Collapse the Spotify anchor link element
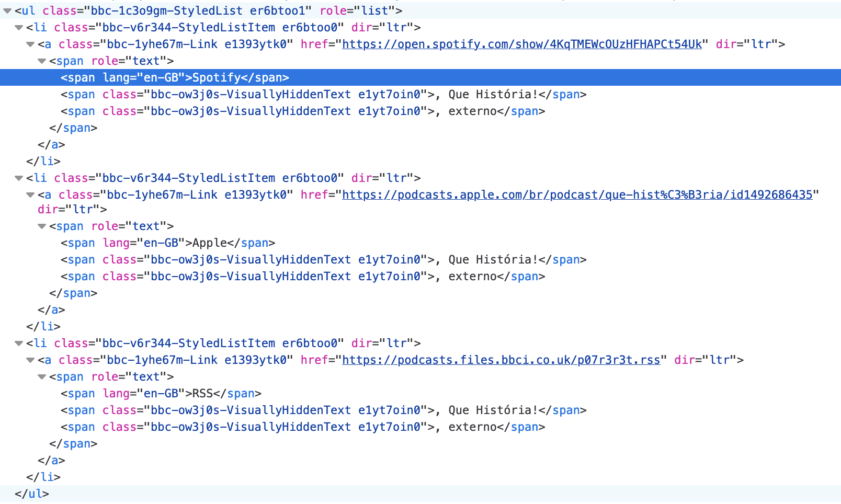The image size is (841, 504). click(x=30, y=44)
